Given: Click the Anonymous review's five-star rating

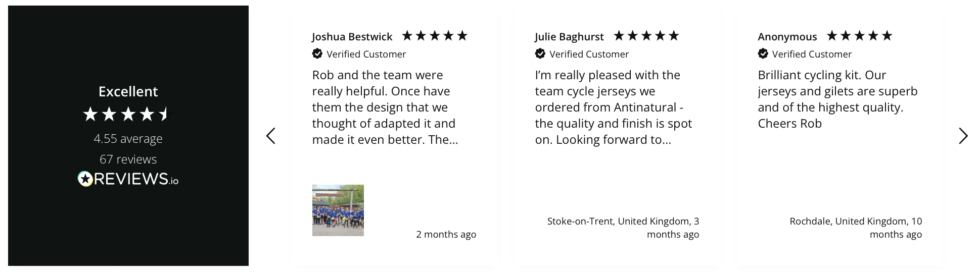Looking at the screenshot, I should 859,36.
